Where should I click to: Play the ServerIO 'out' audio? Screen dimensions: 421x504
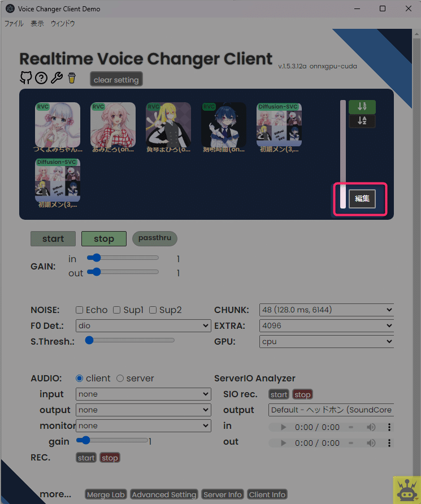click(x=283, y=442)
